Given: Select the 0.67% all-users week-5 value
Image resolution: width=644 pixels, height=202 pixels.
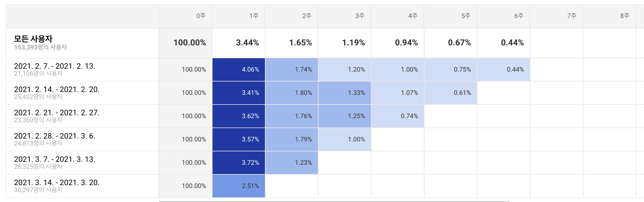Looking at the screenshot, I should pos(459,43).
